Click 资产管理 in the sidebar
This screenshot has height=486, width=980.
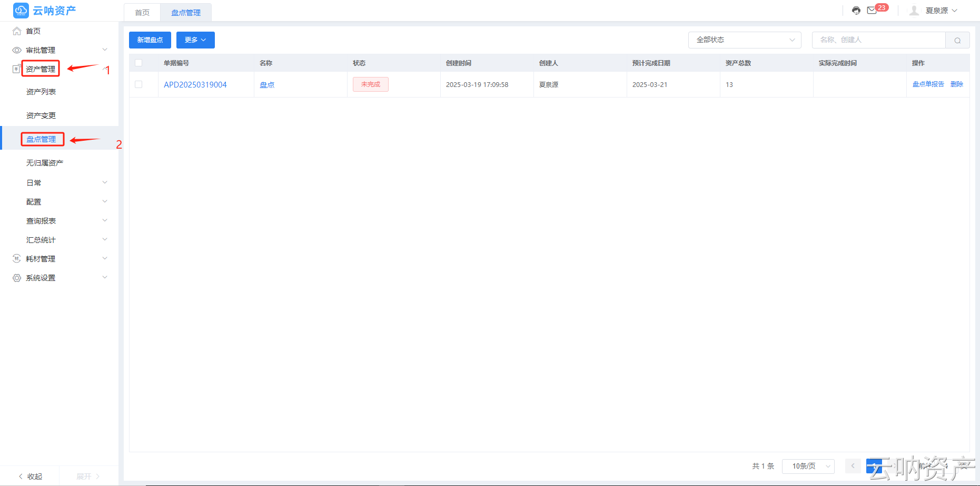pyautogui.click(x=41, y=69)
